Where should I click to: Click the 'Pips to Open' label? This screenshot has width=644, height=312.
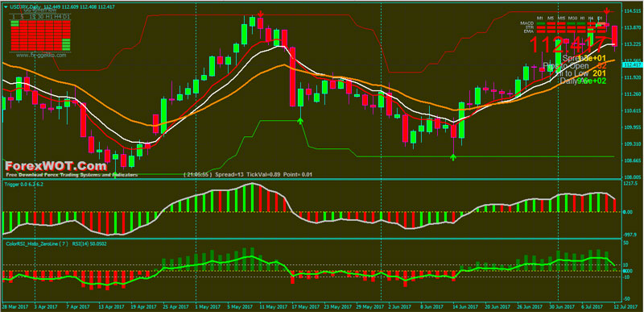coord(566,66)
